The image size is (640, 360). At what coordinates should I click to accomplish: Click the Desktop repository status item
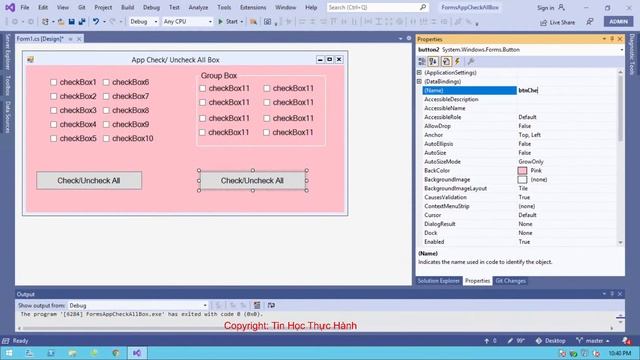click(x=551, y=341)
